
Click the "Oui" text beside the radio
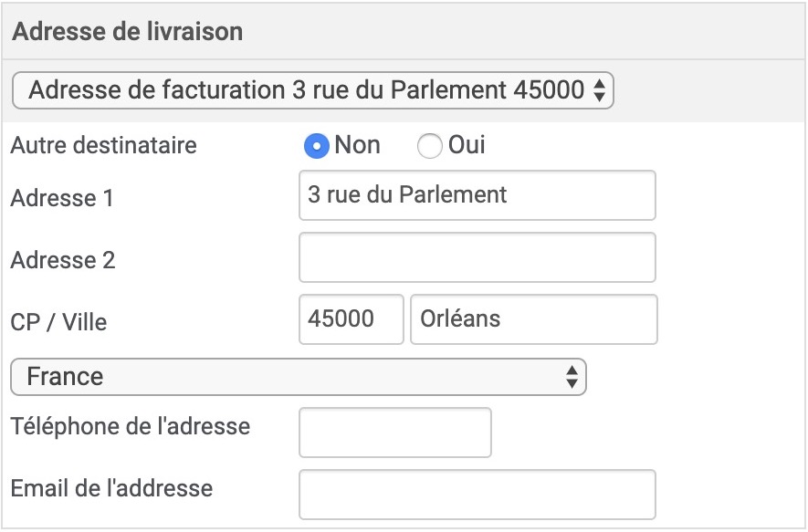pyautogui.click(x=467, y=145)
